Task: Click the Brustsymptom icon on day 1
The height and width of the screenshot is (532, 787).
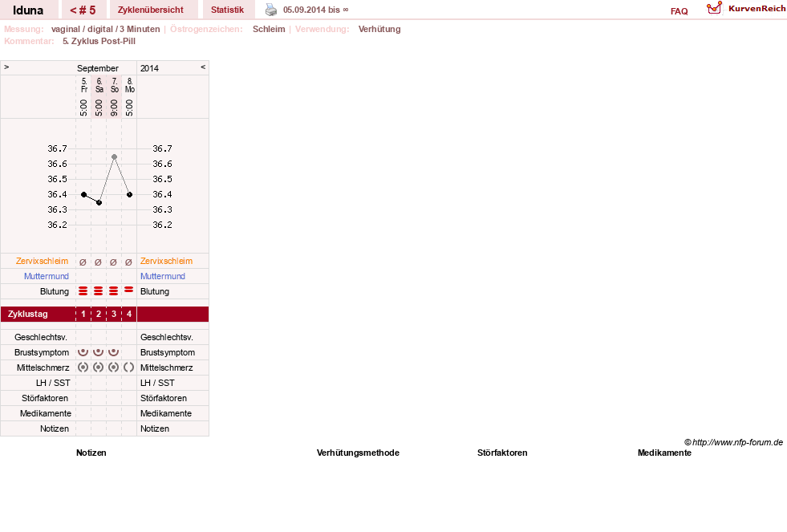Action: pyautogui.click(x=83, y=351)
